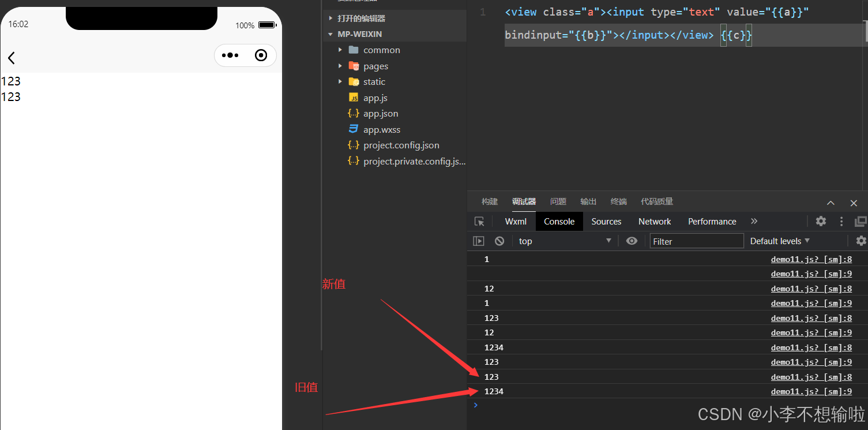
Task: Switch to the 输出 tab
Action: 588,201
